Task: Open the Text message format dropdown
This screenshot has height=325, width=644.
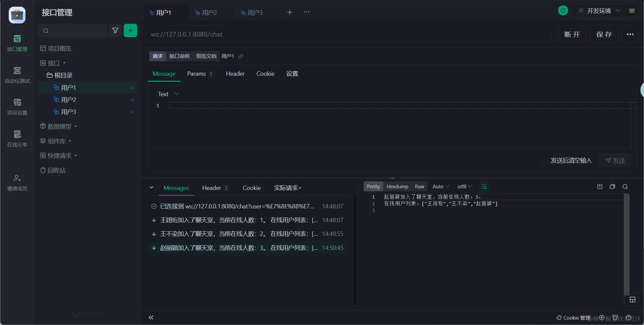Action: point(168,94)
